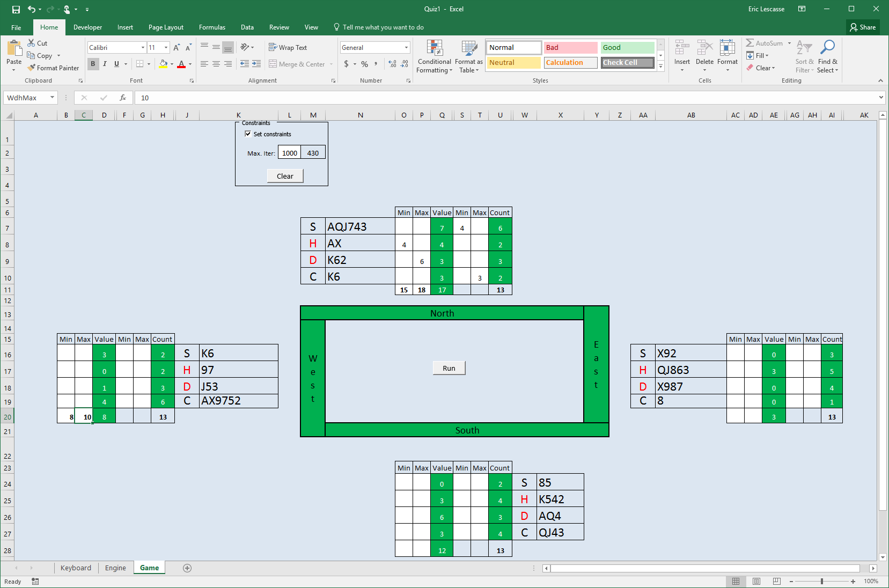Apply the Bad cell style
The height and width of the screenshot is (588, 889).
570,48
